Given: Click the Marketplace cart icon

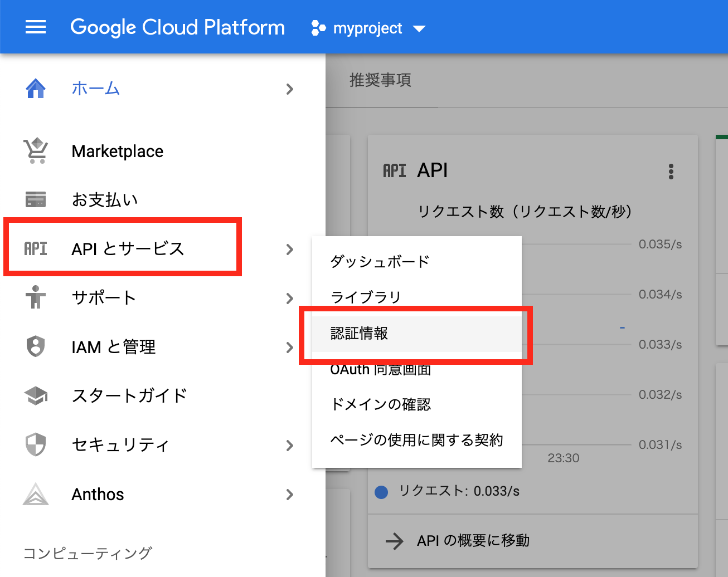Looking at the screenshot, I should click(x=36, y=151).
